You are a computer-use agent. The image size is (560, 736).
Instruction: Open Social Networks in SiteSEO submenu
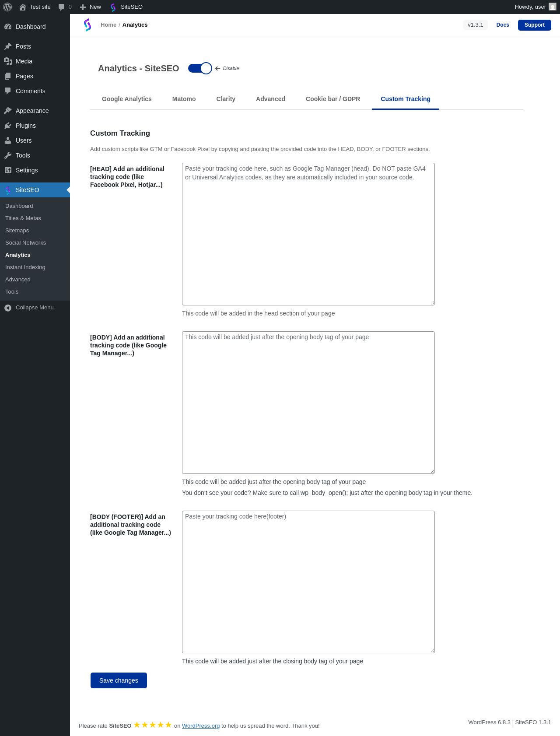pos(25,243)
